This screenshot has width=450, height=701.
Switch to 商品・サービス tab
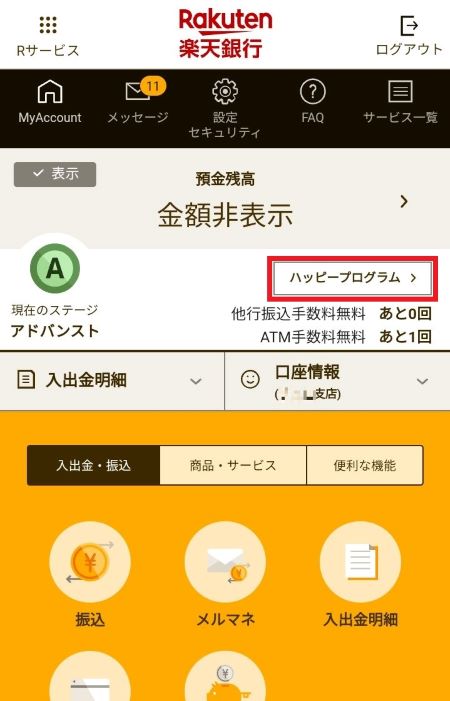click(x=233, y=465)
